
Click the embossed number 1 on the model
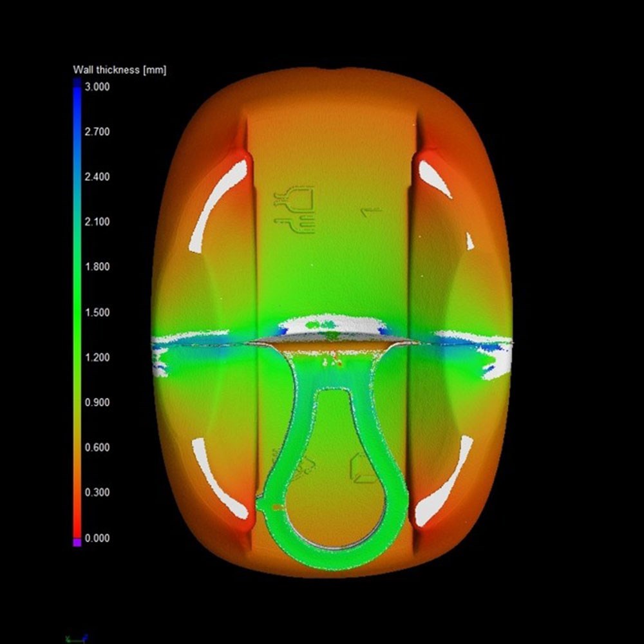tap(372, 211)
